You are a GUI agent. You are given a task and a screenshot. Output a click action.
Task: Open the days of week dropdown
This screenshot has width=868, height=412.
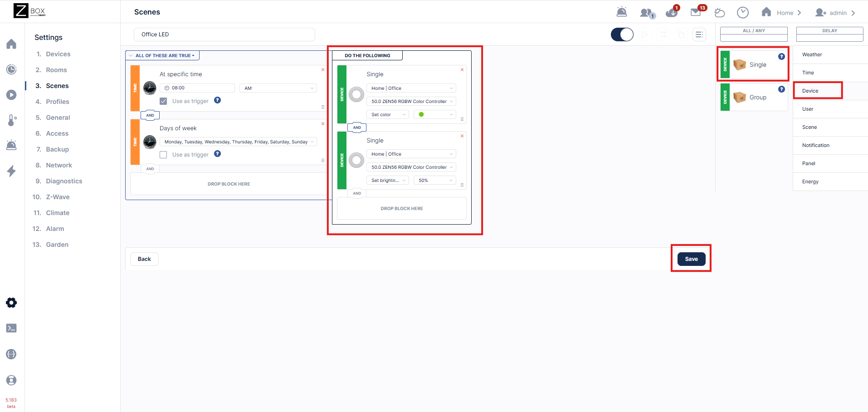(x=238, y=142)
